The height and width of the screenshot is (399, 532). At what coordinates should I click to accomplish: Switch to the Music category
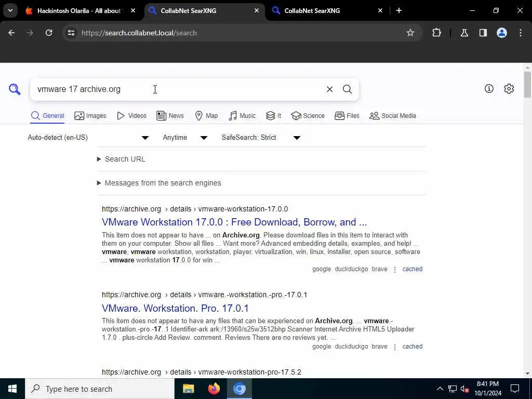(242, 116)
